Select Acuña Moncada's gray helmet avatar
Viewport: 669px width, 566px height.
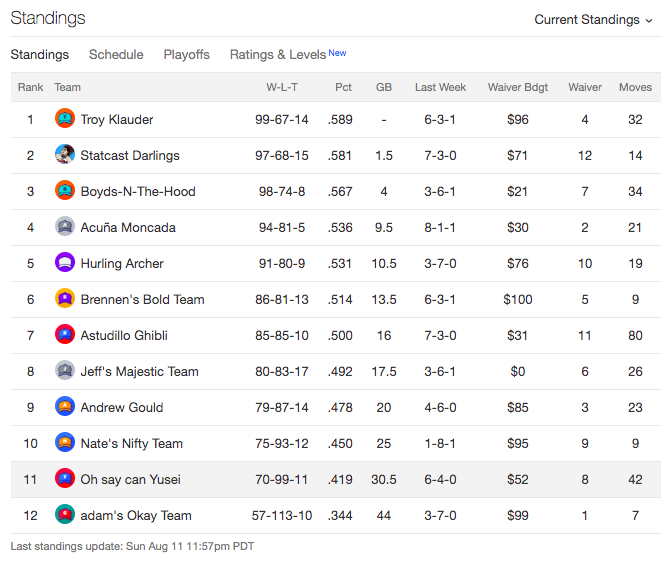(65, 226)
